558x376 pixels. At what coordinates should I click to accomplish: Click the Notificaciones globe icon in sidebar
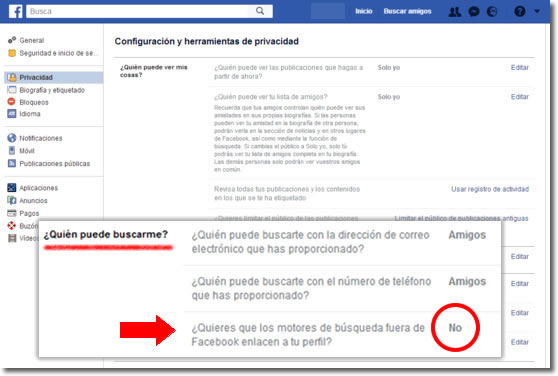pyautogui.click(x=12, y=138)
